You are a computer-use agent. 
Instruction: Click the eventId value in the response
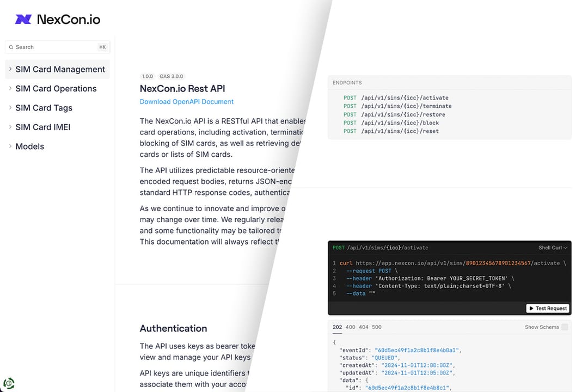click(x=416, y=350)
